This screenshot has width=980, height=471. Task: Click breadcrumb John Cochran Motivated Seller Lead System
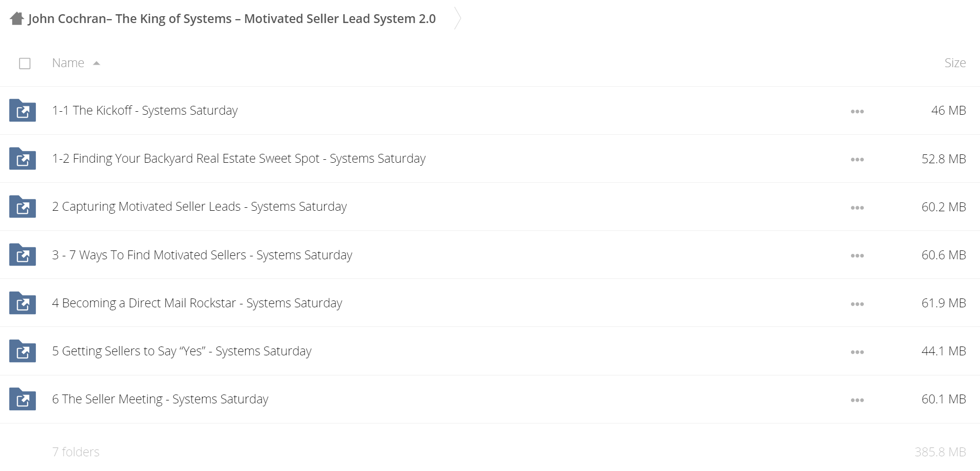[x=232, y=19]
